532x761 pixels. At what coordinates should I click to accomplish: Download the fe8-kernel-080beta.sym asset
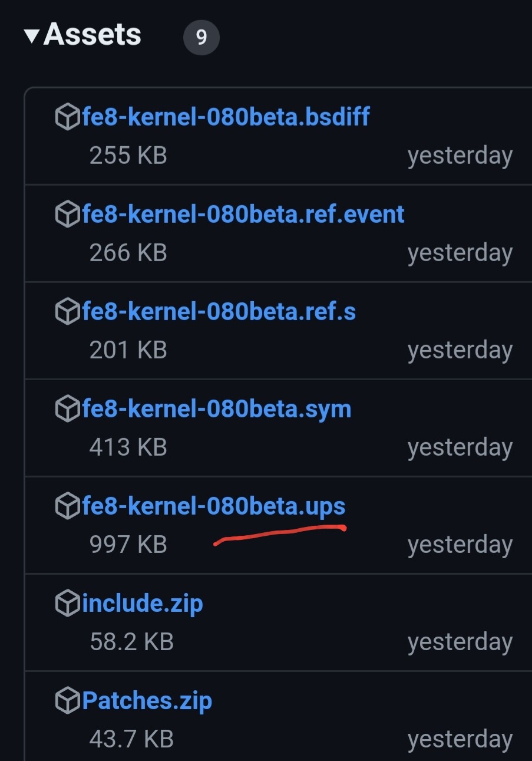[216, 408]
